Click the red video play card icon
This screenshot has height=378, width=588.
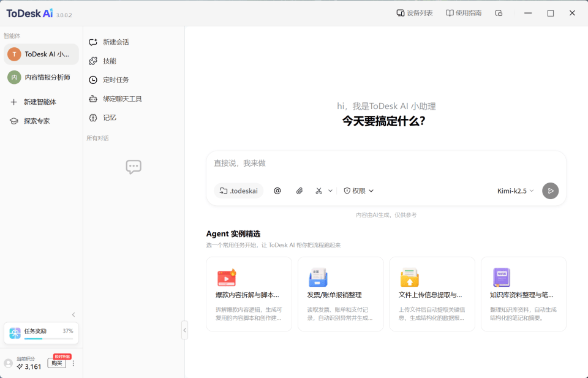click(227, 278)
